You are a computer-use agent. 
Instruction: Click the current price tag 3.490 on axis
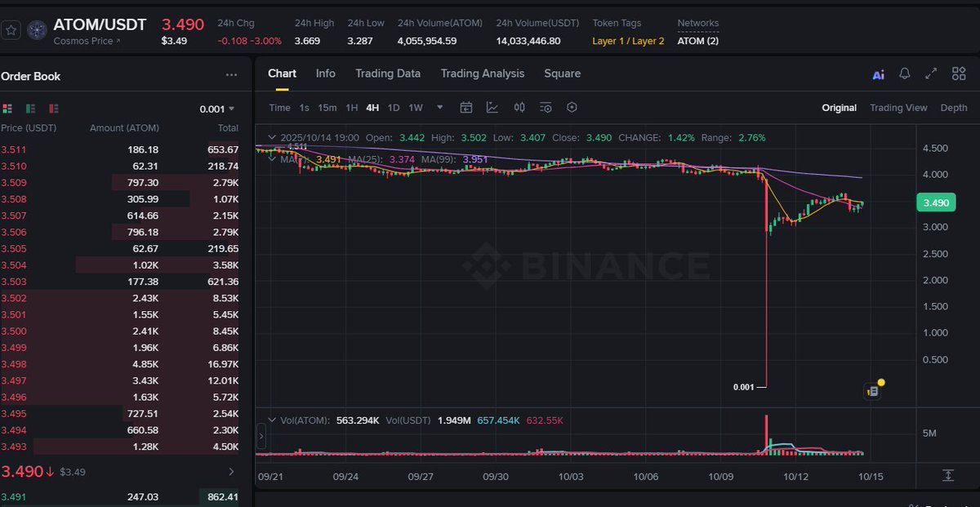(x=935, y=202)
